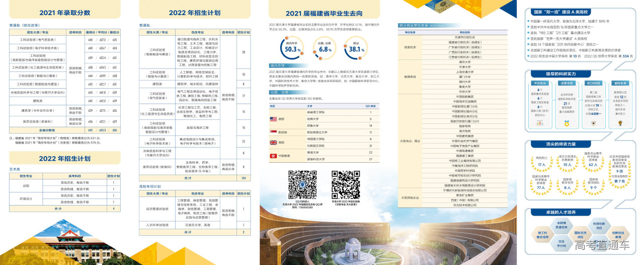Click the United States flag icon
Screen dimensions: 644x265
pos(274,119)
